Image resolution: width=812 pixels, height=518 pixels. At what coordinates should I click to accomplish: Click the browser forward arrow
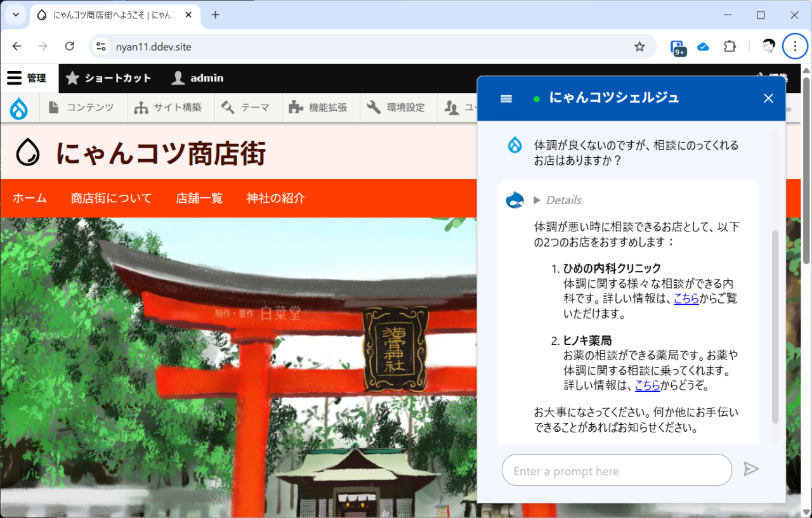(x=43, y=46)
